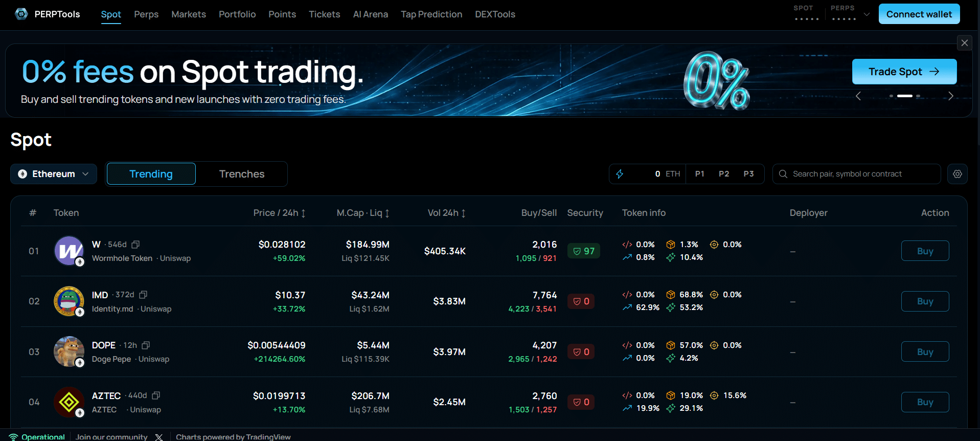The width and height of the screenshot is (980, 441).
Task: Sort the table by M.Cap · Liq
Action: [x=363, y=213]
